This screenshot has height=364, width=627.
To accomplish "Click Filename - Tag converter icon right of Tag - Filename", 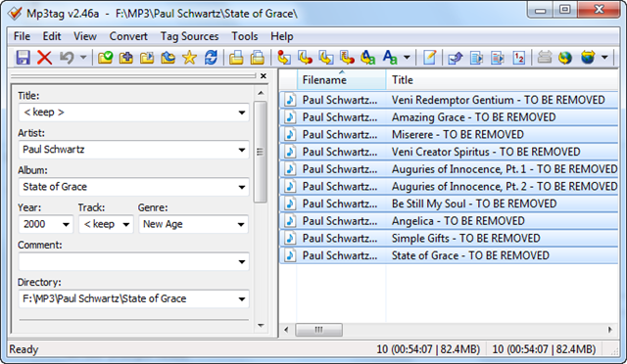I will [x=305, y=58].
